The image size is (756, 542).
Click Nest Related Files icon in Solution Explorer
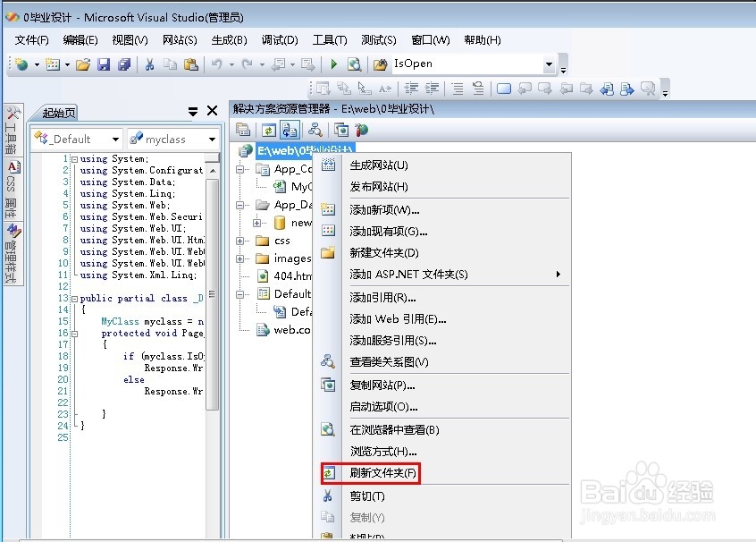290,130
